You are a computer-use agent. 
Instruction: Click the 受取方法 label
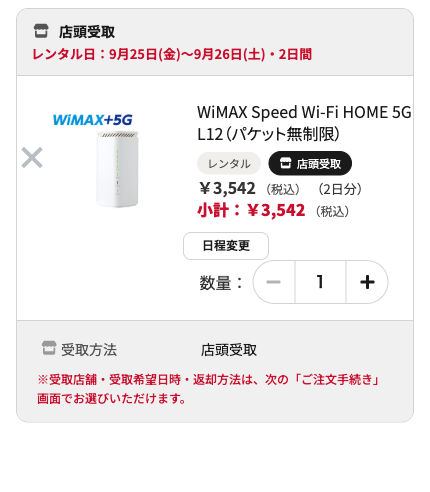(x=89, y=350)
